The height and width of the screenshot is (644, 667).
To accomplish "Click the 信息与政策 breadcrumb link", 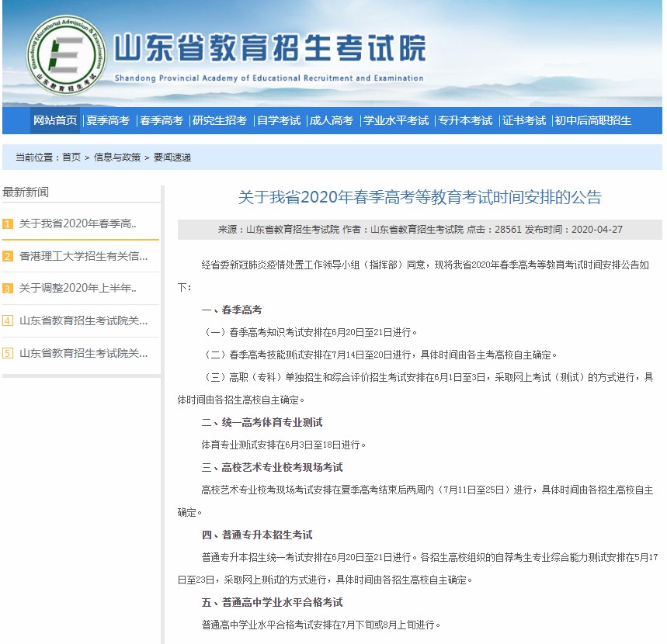I will click(113, 157).
